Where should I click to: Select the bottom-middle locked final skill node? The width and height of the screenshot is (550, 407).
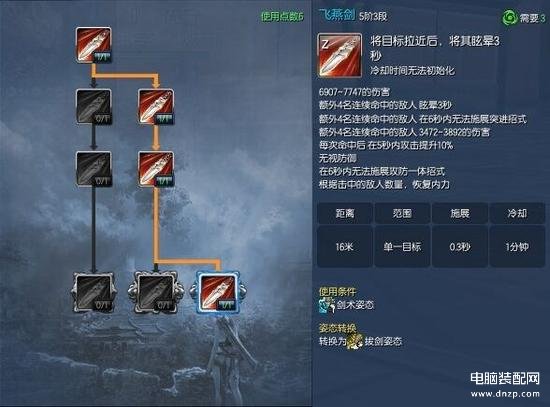156,293
